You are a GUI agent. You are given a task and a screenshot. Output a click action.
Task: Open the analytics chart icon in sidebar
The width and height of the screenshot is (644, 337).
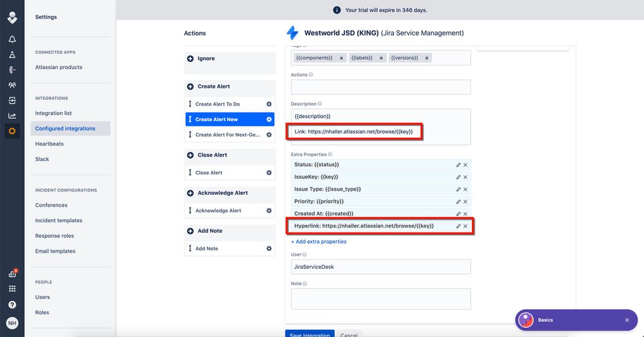[x=12, y=116]
